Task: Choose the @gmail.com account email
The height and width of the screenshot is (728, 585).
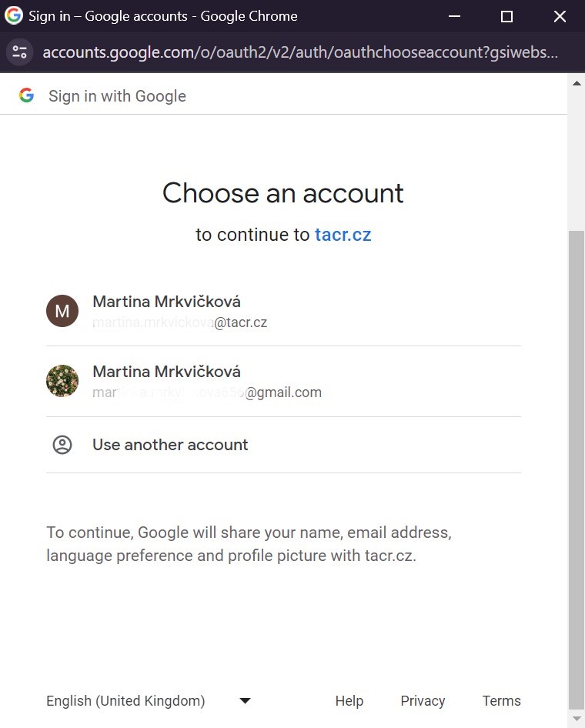Action: [207, 392]
